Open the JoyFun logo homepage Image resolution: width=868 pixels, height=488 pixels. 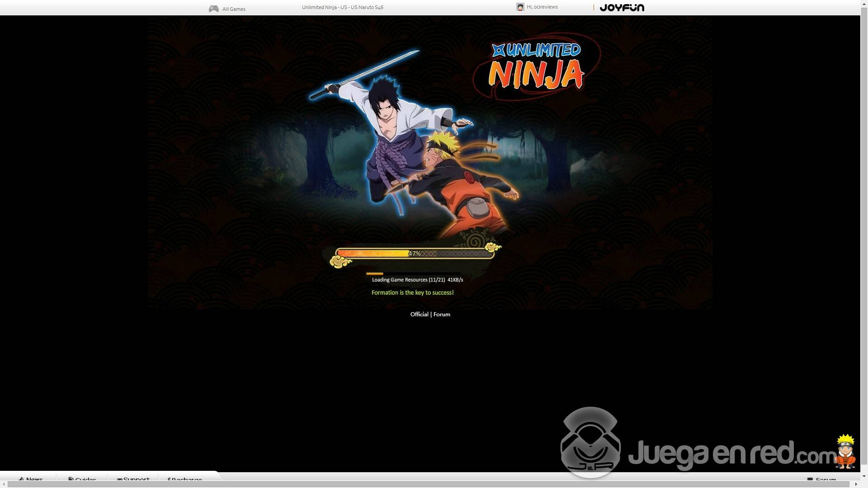pos(622,8)
